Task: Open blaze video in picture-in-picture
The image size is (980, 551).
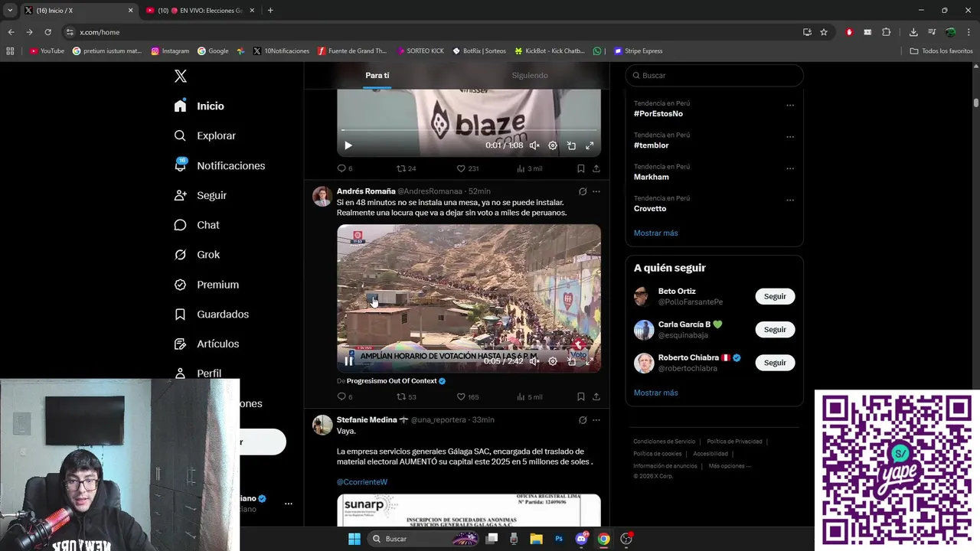Action: 571,145
